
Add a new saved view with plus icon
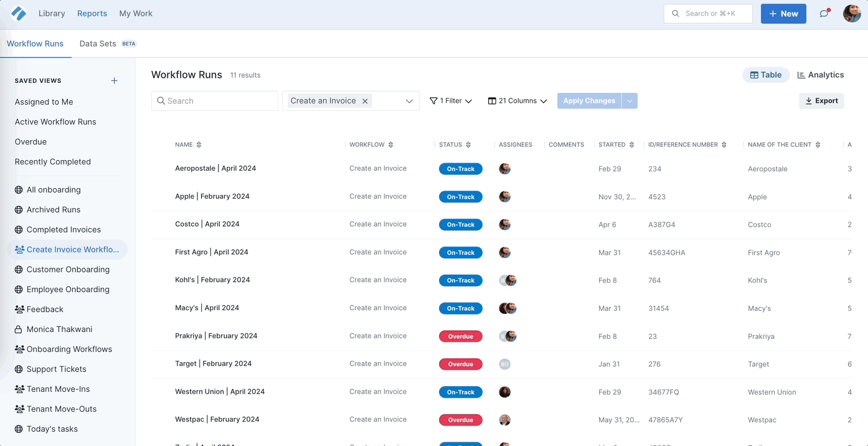point(114,80)
